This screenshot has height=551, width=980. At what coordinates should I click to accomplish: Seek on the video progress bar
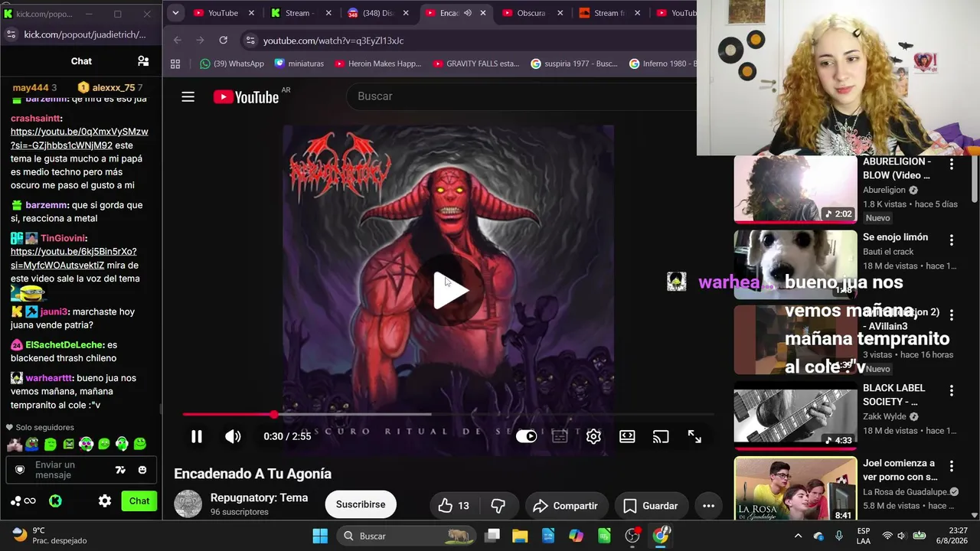(x=448, y=414)
